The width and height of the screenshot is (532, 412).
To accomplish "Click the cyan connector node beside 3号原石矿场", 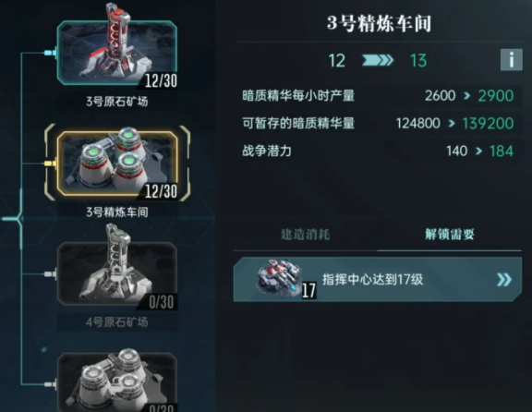I will coord(50,53).
